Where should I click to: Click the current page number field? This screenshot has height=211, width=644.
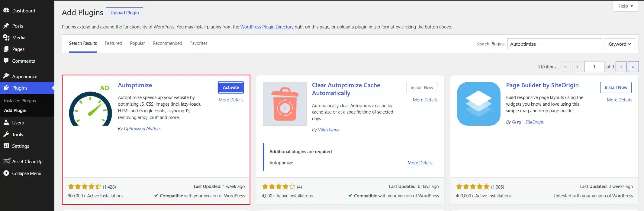point(594,67)
